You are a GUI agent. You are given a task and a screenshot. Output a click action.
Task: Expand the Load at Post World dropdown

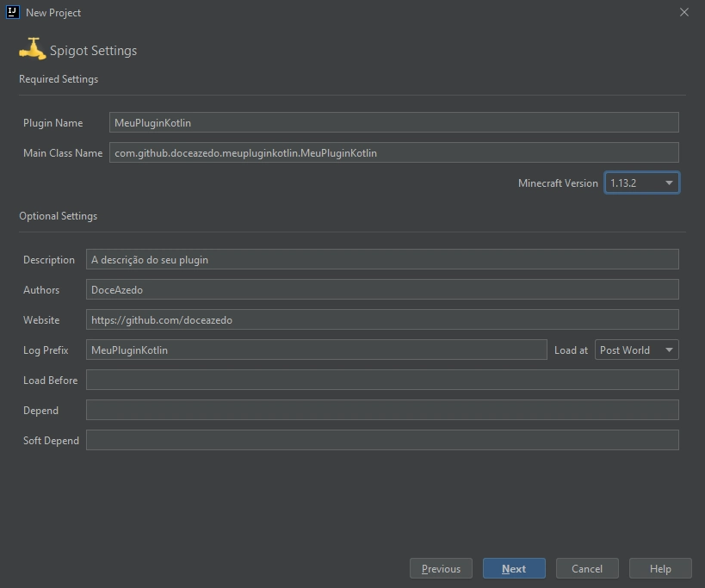click(x=636, y=350)
